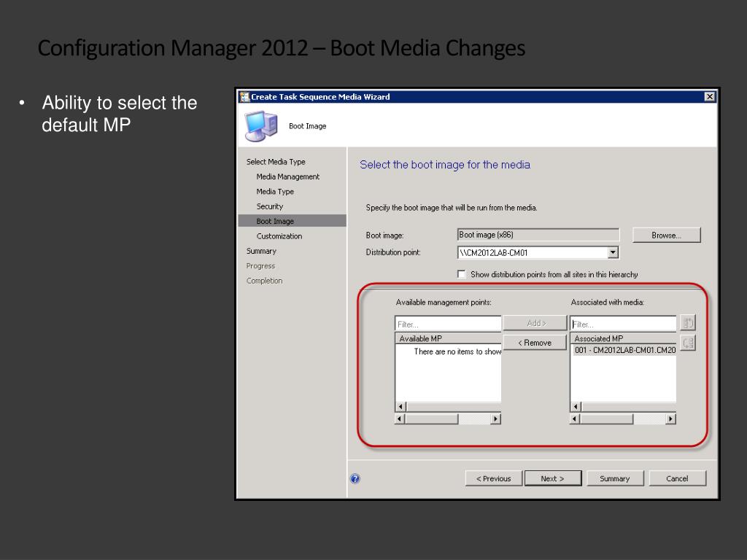The image size is (747, 560).
Task: Click the Associated MP column header
Action: click(x=623, y=338)
